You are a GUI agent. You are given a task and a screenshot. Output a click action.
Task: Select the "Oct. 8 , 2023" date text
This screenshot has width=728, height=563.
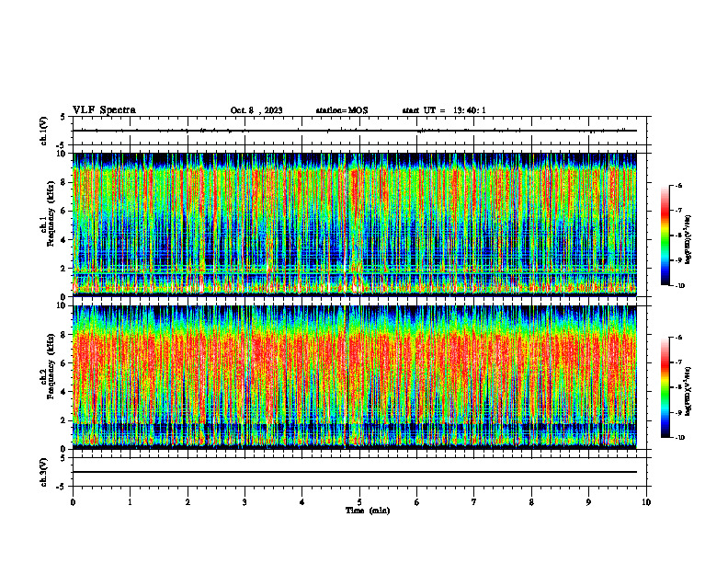point(256,110)
